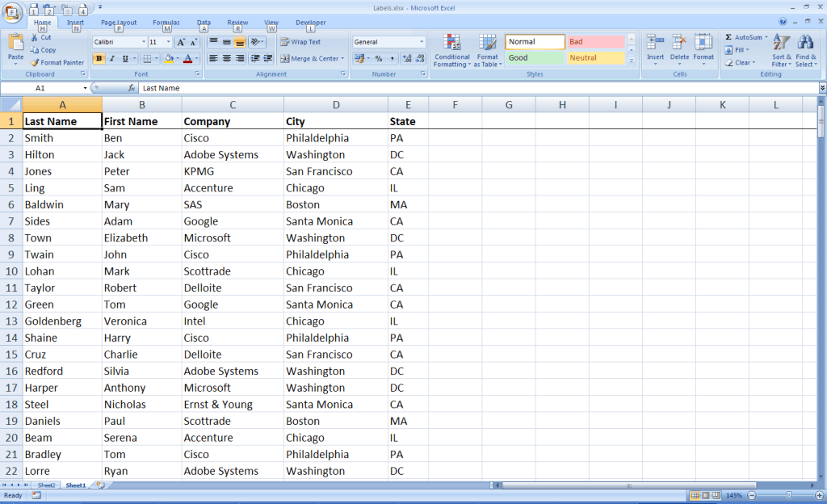Screen dimensions: 827x504
Task: Customize Quick Access Toolbar dropdown
Action: coord(99,8)
